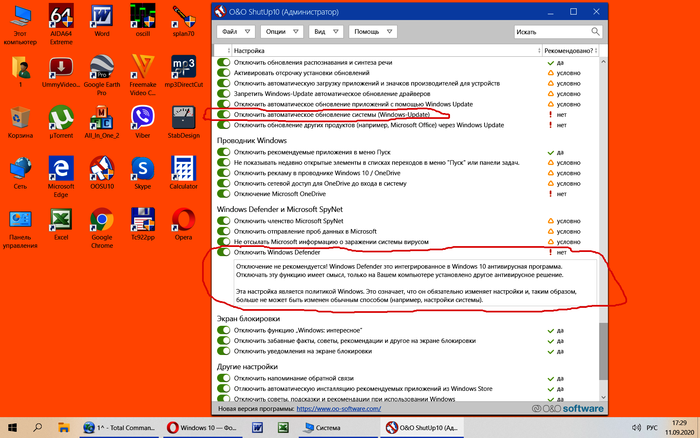Select the splan70 desktop shortcut
The width and height of the screenshot is (700, 438).
183,21
